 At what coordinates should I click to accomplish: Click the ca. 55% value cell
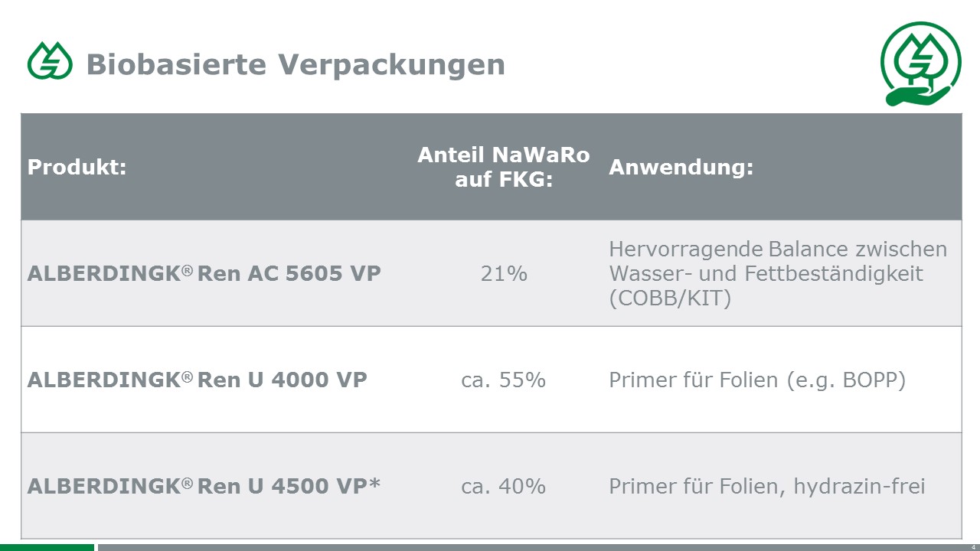pos(504,380)
